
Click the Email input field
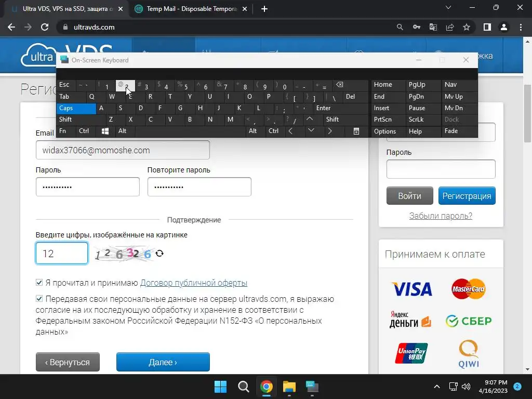123,150
